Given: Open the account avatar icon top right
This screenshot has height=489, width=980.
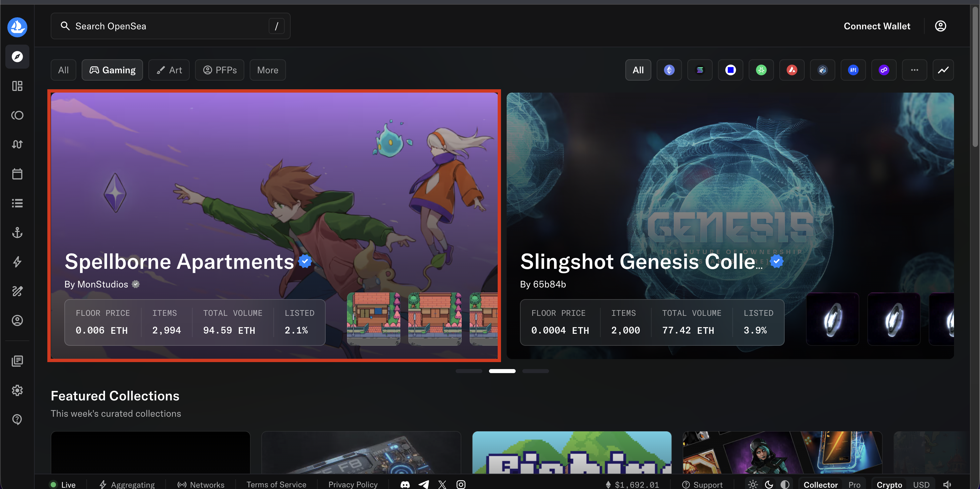Looking at the screenshot, I should coord(940,26).
